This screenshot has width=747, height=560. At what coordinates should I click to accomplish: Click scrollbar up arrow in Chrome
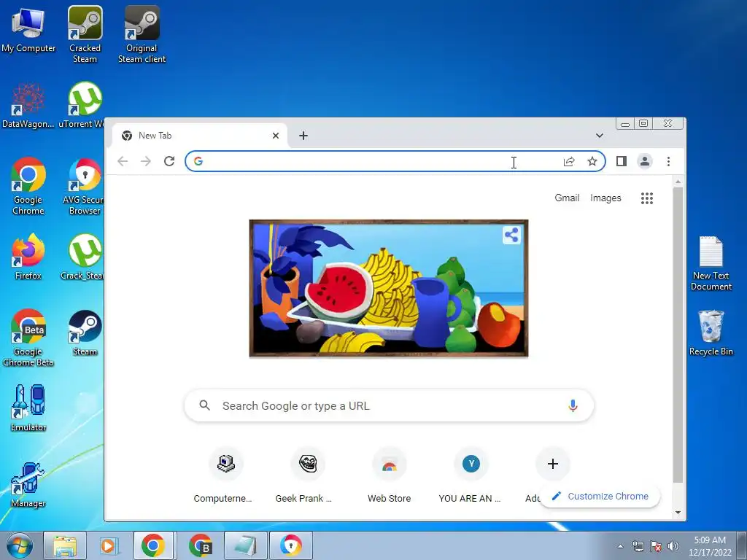click(x=678, y=182)
